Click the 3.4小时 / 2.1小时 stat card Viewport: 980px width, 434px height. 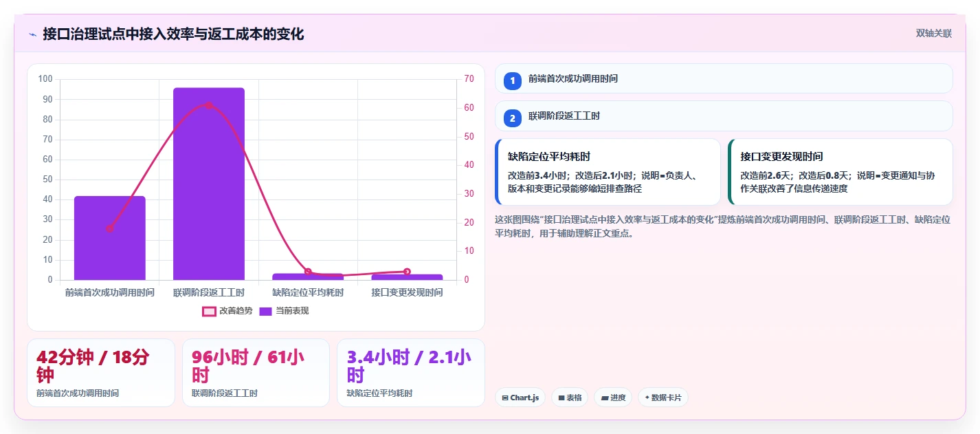tap(411, 373)
